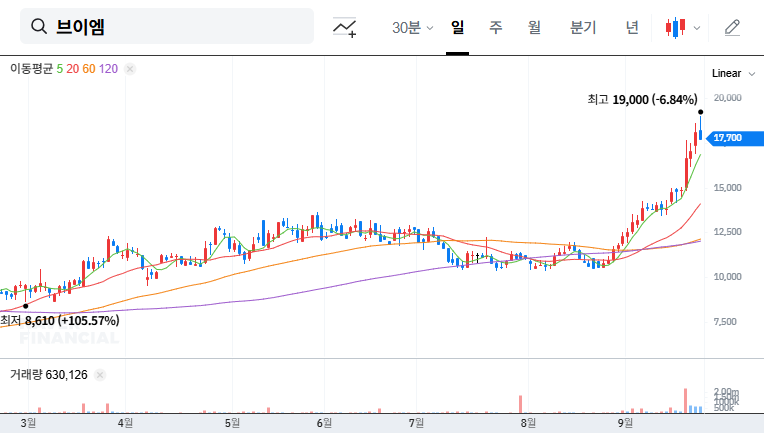
Task: Click the 120-day moving average label
Action: point(109,69)
